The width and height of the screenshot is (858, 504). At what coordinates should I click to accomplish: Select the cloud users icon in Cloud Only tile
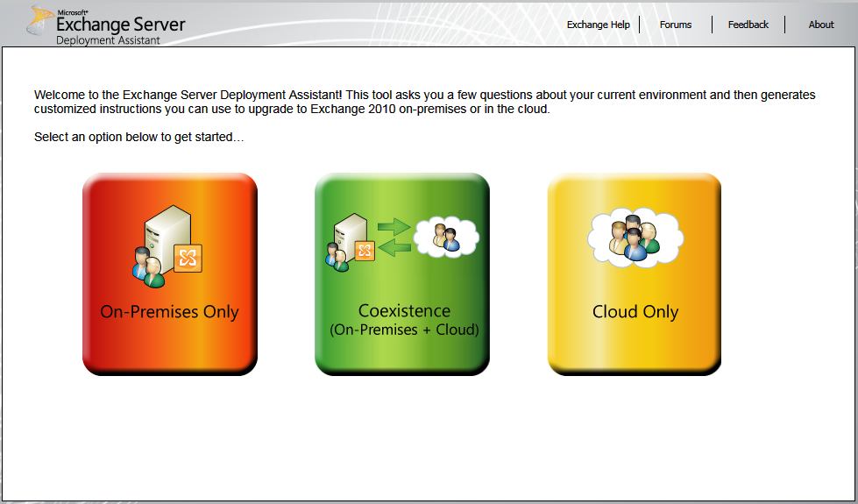pyautogui.click(x=635, y=237)
